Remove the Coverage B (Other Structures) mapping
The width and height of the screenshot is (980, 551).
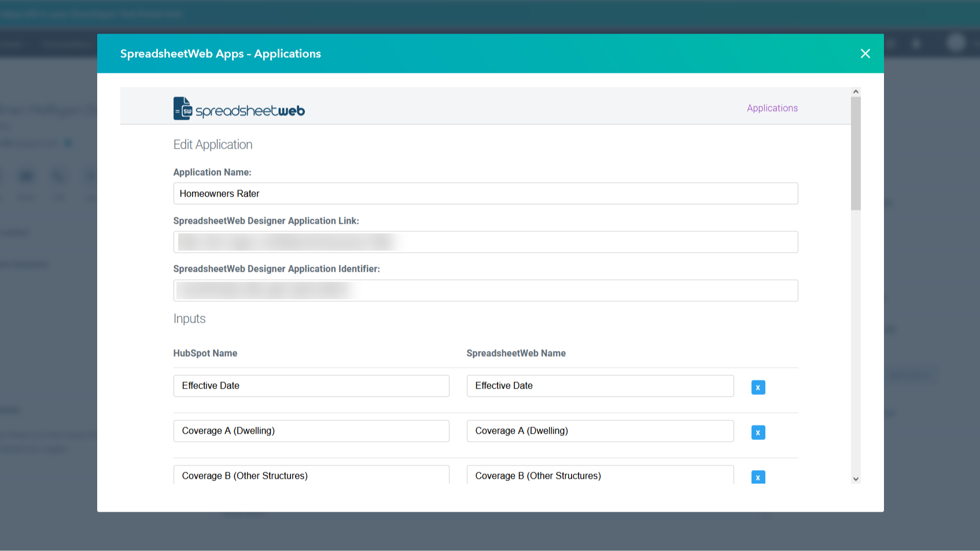click(x=758, y=477)
